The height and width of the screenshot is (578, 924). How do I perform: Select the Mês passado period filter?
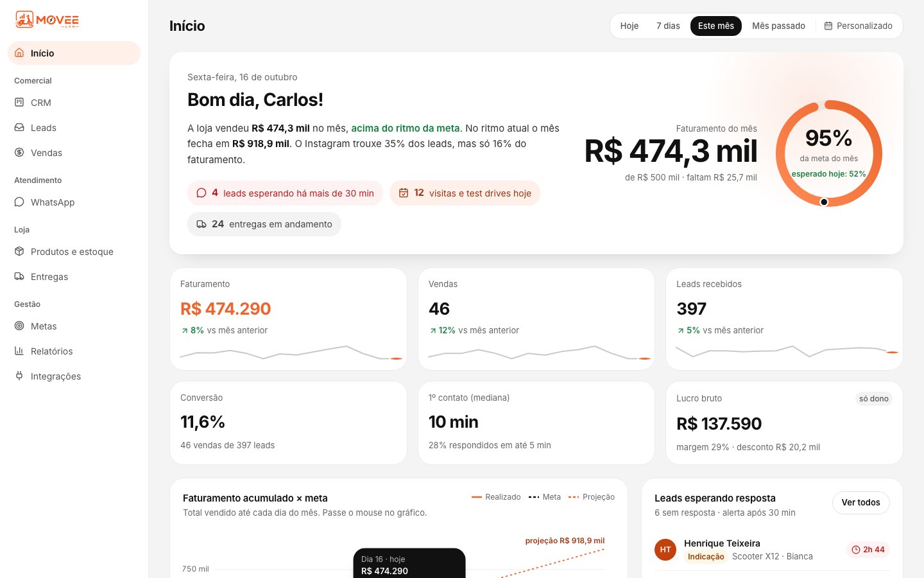pyautogui.click(x=778, y=26)
